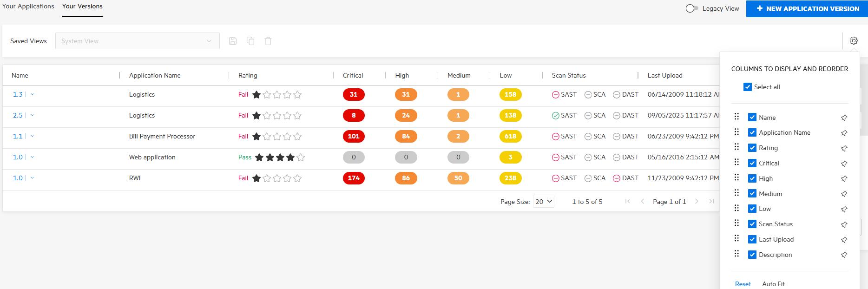The image size is (868, 289).
Task: Disable the Last Upload column checkbox
Action: click(x=752, y=239)
